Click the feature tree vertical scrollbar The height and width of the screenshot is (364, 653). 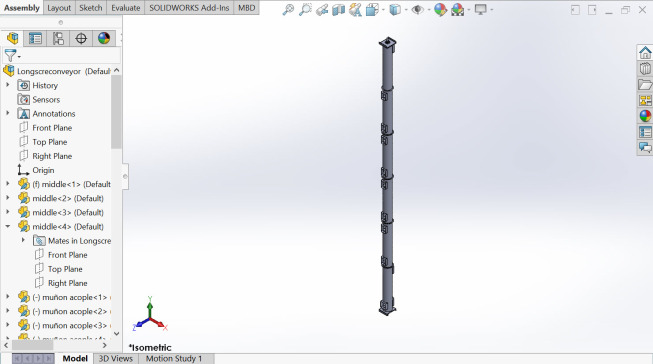click(116, 112)
